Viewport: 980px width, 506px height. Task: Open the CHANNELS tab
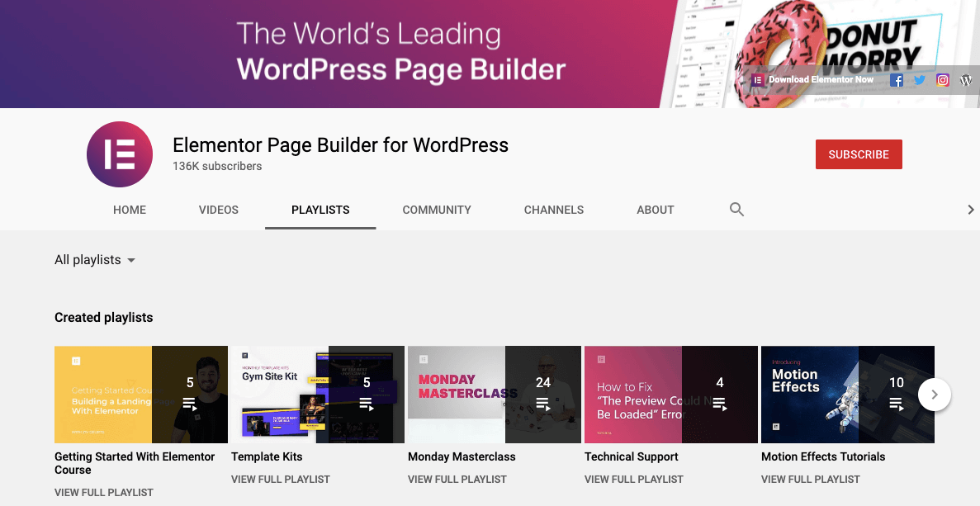pyautogui.click(x=554, y=210)
